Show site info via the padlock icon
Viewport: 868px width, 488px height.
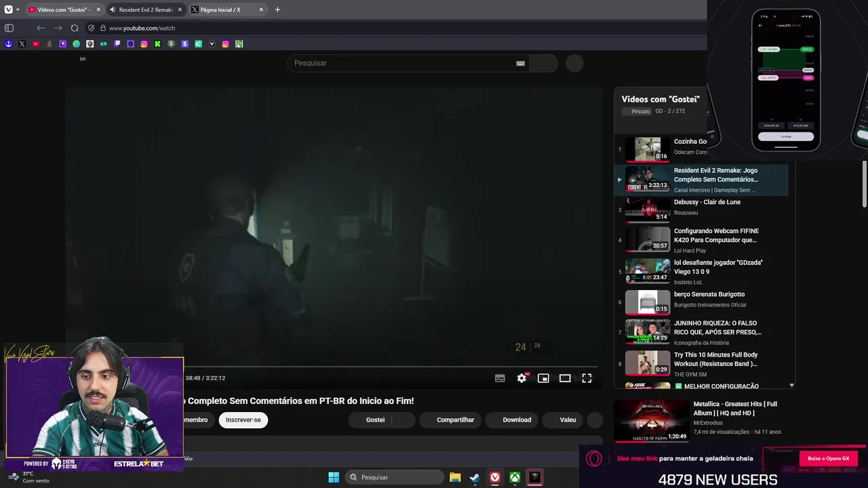point(103,28)
